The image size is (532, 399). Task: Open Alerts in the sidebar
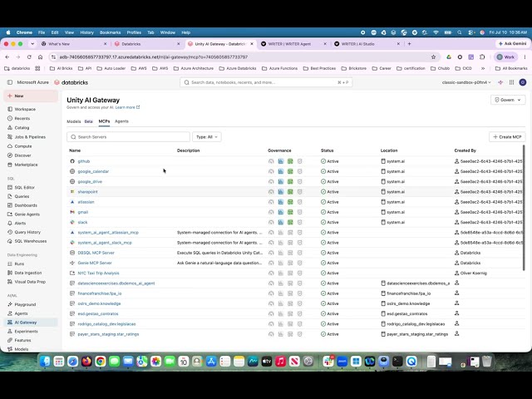click(20, 224)
